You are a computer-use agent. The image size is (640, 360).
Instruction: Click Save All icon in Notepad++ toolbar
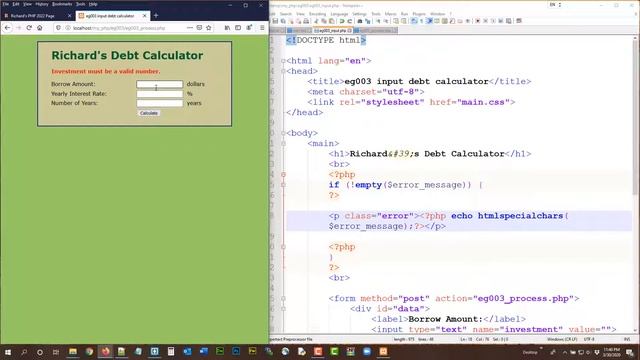click(x=283, y=21)
